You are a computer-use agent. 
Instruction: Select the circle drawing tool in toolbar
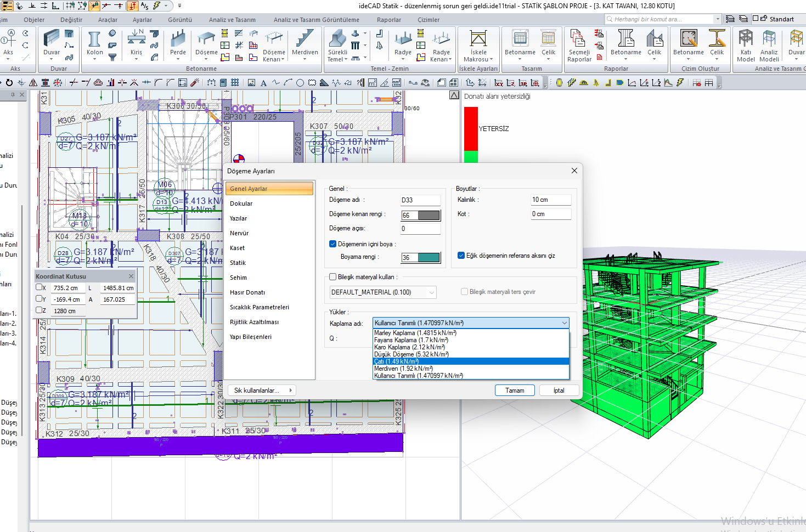click(300, 83)
